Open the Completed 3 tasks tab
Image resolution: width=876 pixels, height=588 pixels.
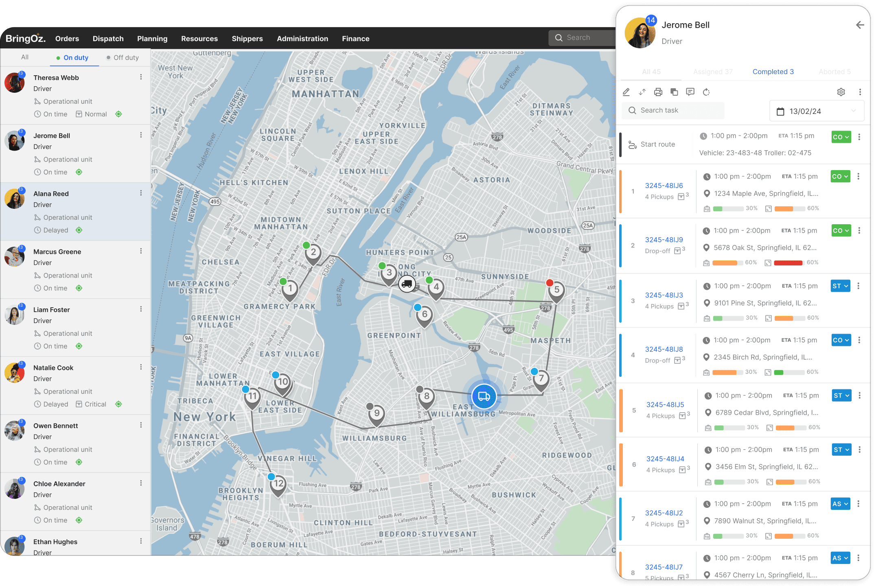[773, 72]
